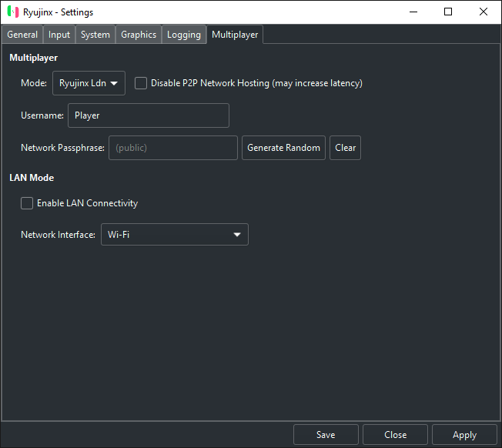The height and width of the screenshot is (448, 502).
Task: Enable Disable P2P Network Hosting checkbox
Action: pyautogui.click(x=141, y=83)
